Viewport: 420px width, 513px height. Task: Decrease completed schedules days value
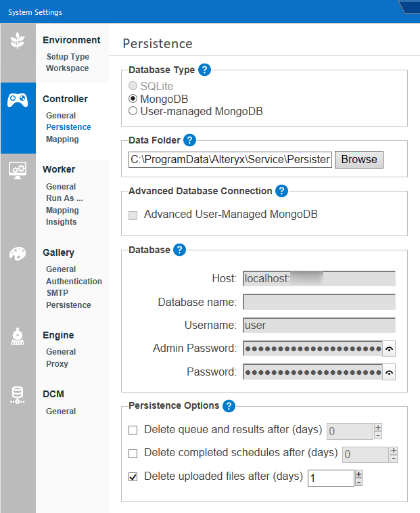pyautogui.click(x=394, y=459)
